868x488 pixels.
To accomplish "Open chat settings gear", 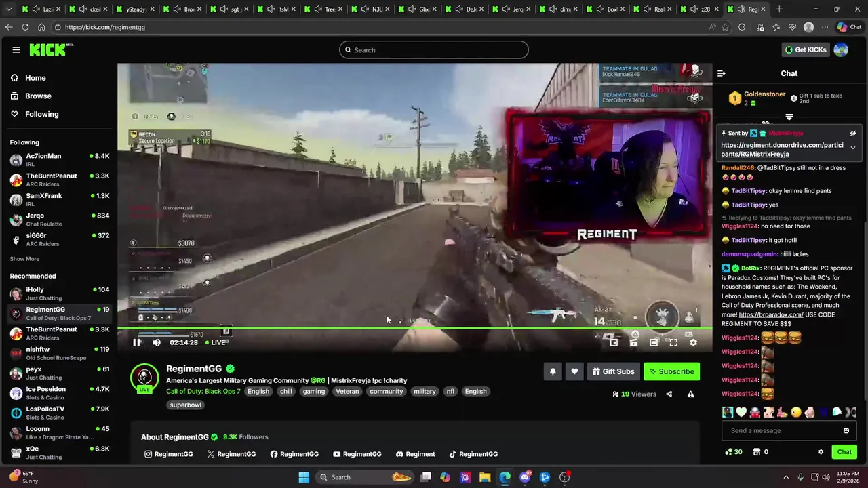I will pyautogui.click(x=821, y=452).
